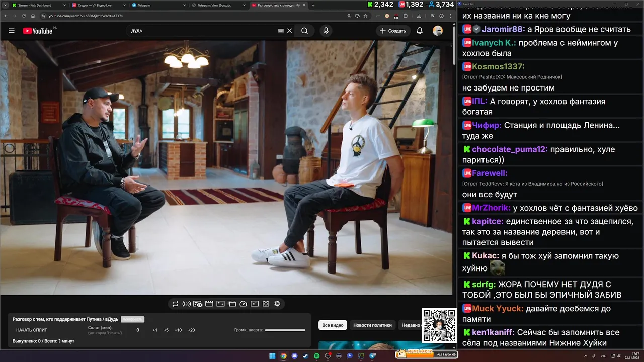The height and width of the screenshot is (362, 644).
Task: Click chocolate_puma12 username in AxelChat
Action: [509, 149]
